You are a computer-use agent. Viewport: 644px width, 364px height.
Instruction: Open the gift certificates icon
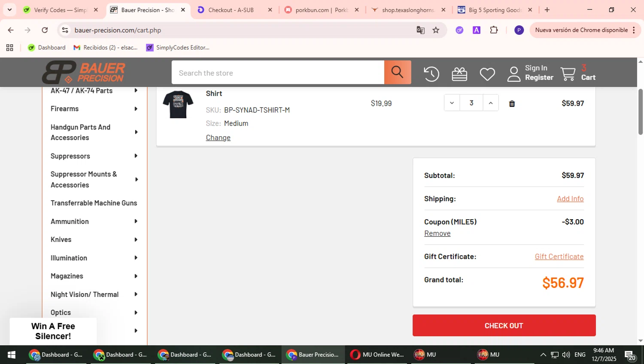point(459,74)
